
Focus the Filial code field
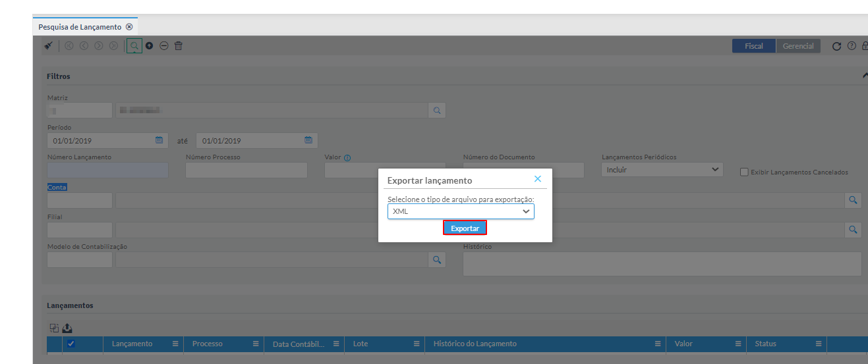(80, 230)
